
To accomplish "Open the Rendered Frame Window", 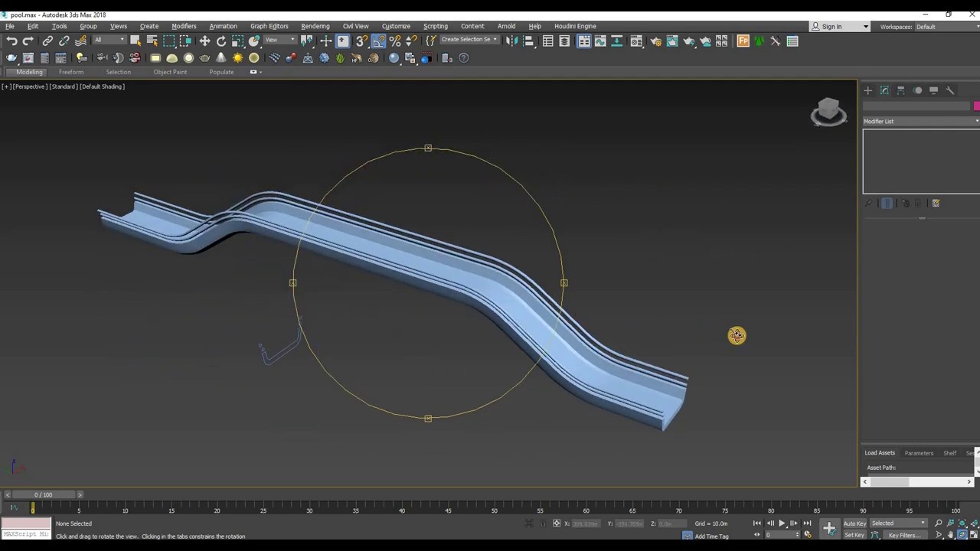I will point(672,41).
